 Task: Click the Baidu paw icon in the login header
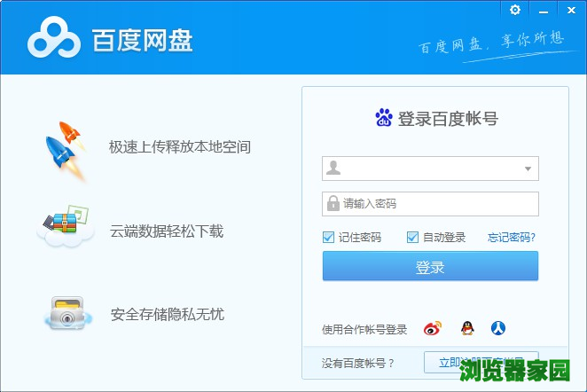384,118
